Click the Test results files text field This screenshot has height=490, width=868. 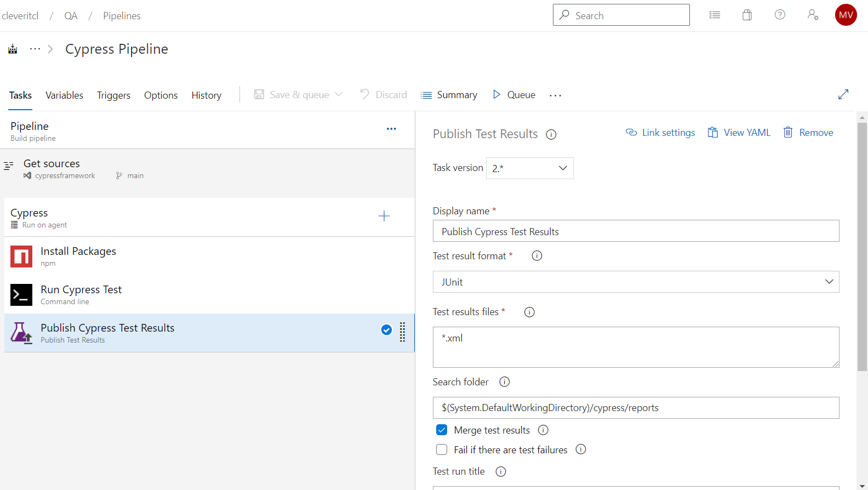coord(636,347)
